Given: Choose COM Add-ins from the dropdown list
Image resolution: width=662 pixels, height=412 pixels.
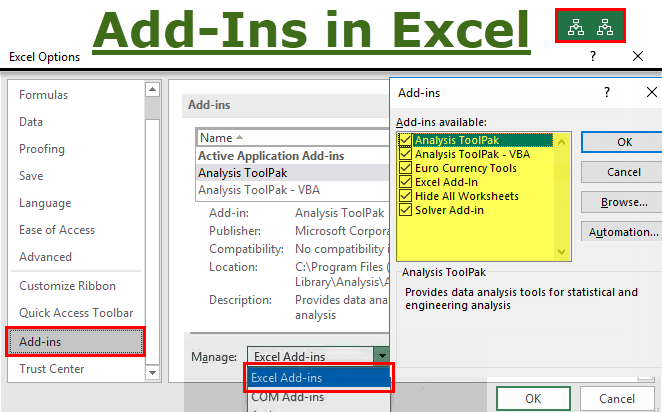Looking at the screenshot, I should pos(319,397).
